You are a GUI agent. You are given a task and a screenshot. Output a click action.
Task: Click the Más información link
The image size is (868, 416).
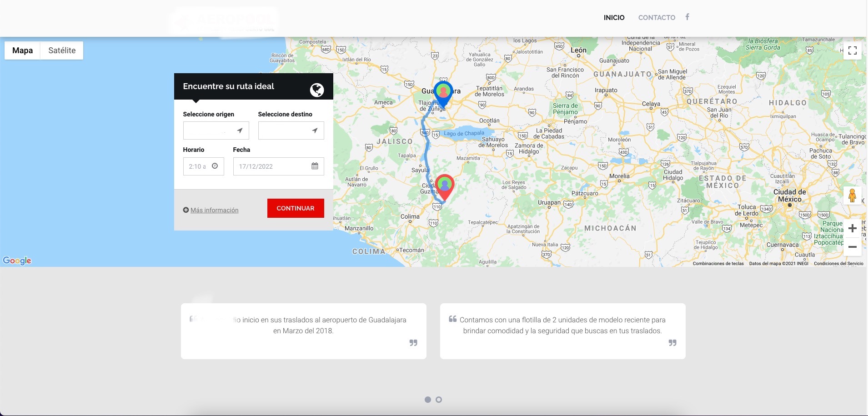[214, 210]
